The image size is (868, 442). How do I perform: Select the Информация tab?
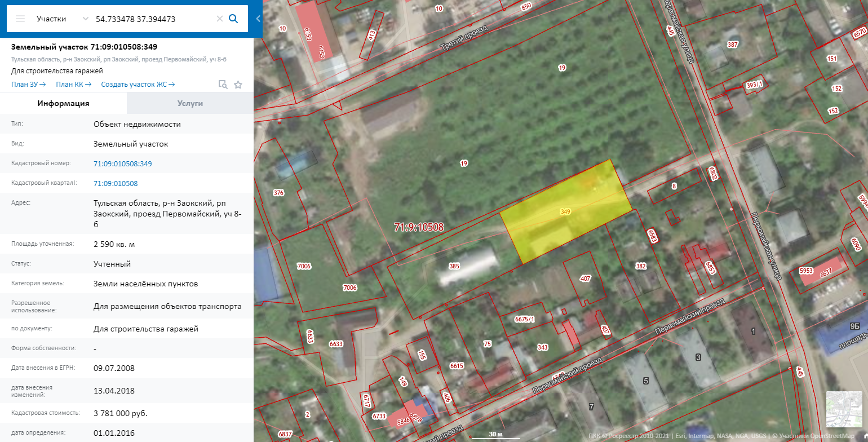(63, 103)
